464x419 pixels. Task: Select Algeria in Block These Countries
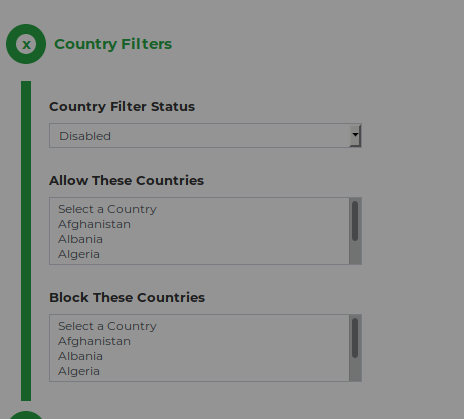point(199,371)
